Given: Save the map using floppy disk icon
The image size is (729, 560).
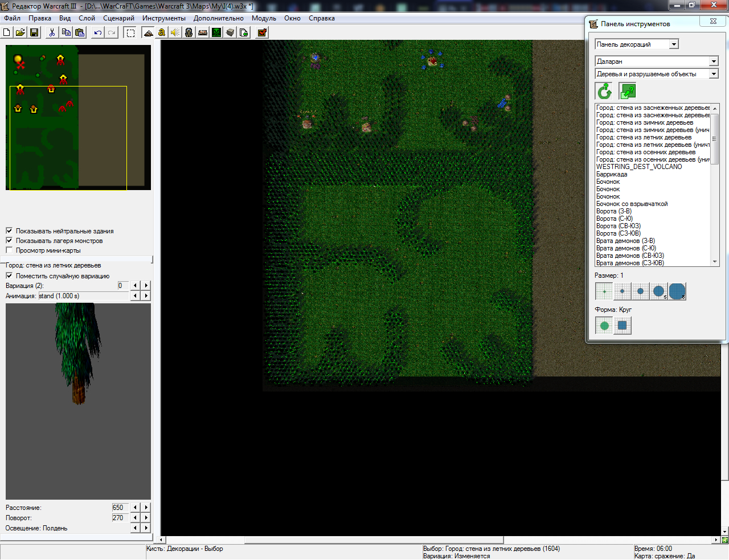Looking at the screenshot, I should 34,32.
